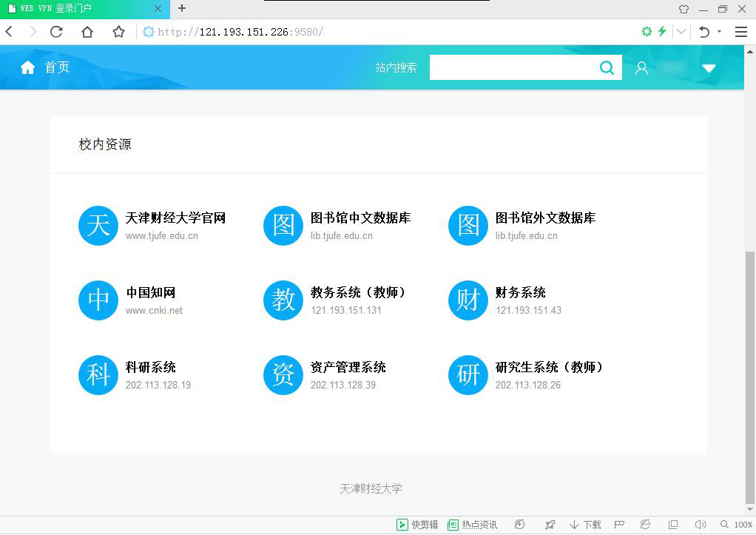
Task: Click the magnifier search icon in 站内搜索
Action: (607, 67)
